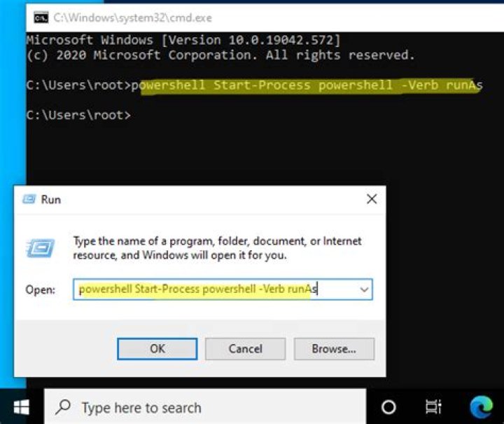Click the C:\Windows\system32\cmd.exe window title
The height and width of the screenshot is (424, 504).
pos(133,18)
